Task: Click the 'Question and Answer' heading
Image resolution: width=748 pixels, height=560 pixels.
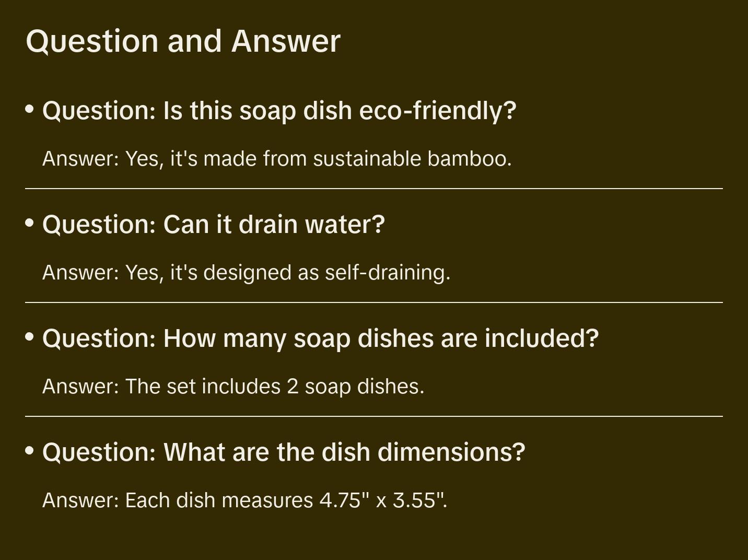Action: pyautogui.click(x=183, y=41)
